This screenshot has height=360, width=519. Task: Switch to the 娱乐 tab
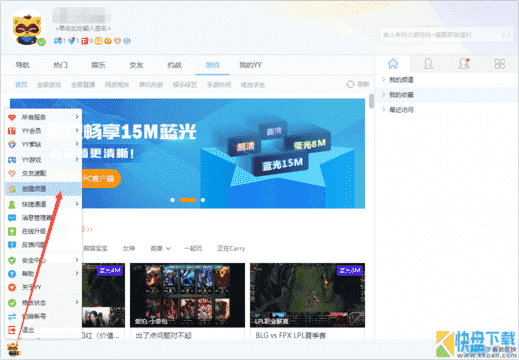(x=98, y=65)
